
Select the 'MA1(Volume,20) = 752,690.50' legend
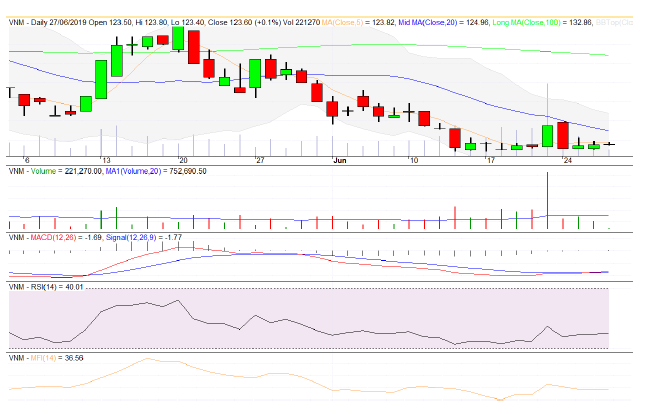pyautogui.click(x=156, y=171)
